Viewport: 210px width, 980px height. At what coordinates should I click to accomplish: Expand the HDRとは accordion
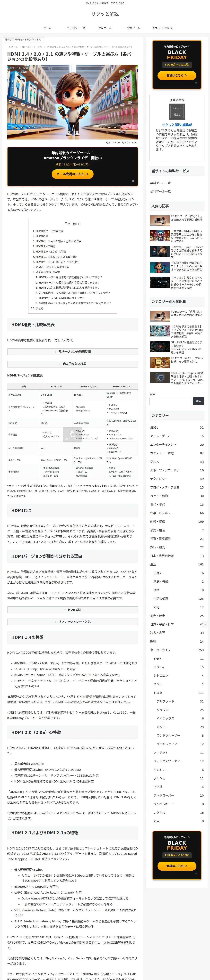pos(72,609)
